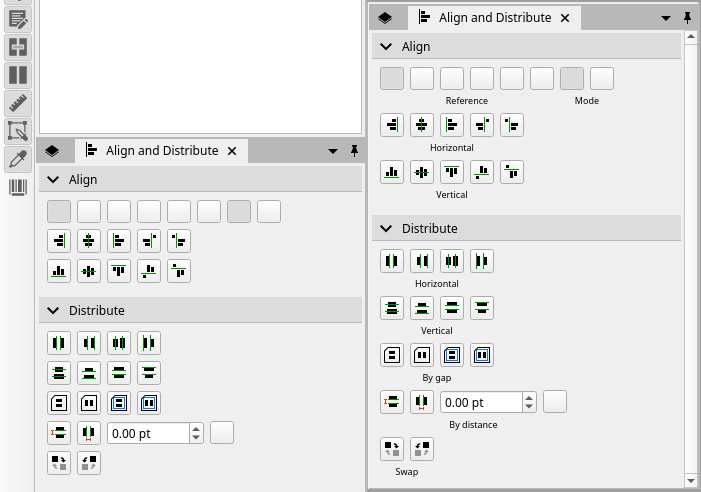Image resolution: width=701 pixels, height=492 pixels.
Task: Click the first icon above the Horizontal align label
Action: coord(392,125)
